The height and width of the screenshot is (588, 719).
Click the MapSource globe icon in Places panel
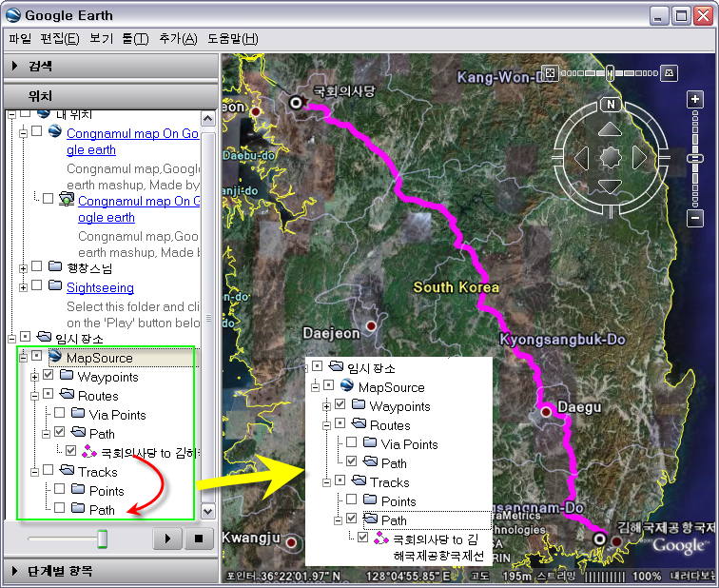click(55, 356)
